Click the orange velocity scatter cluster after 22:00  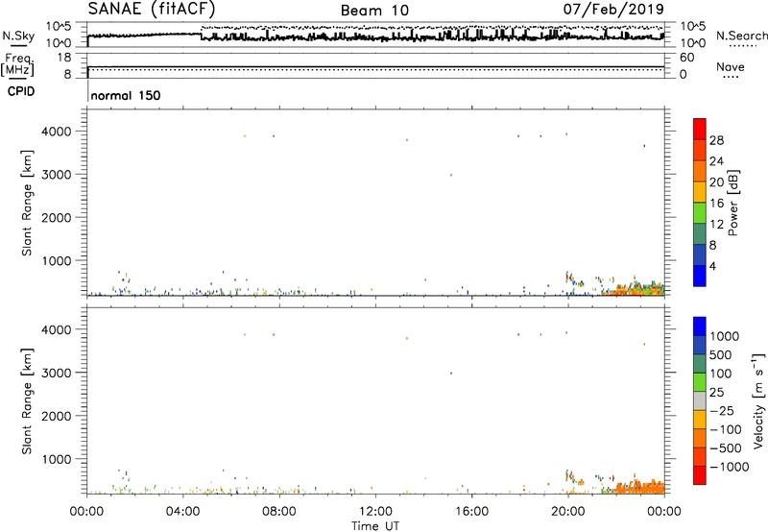[x=639, y=488]
